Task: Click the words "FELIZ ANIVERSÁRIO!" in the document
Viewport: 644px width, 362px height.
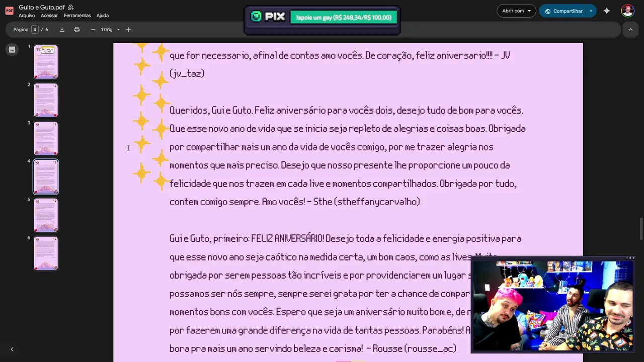Action: (x=287, y=239)
